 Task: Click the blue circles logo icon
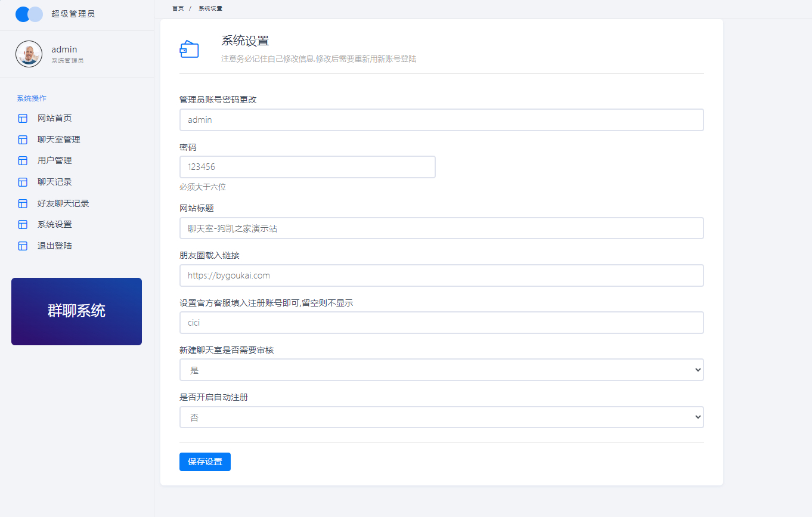[x=29, y=14]
